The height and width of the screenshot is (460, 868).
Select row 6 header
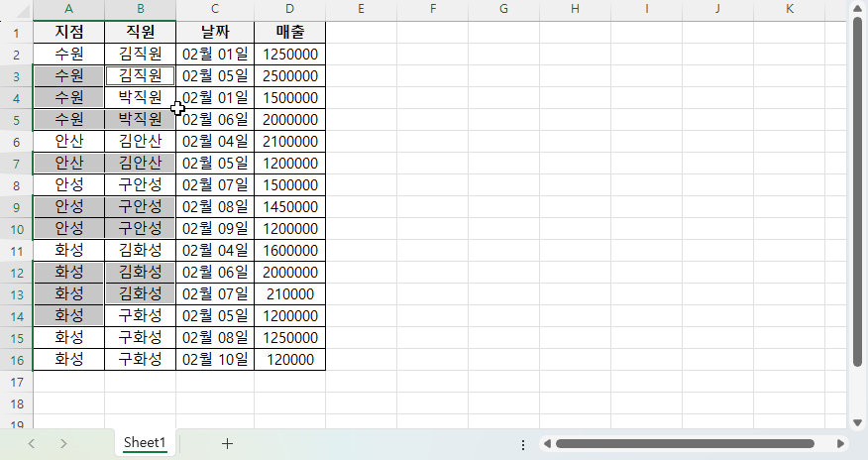pos(17,142)
